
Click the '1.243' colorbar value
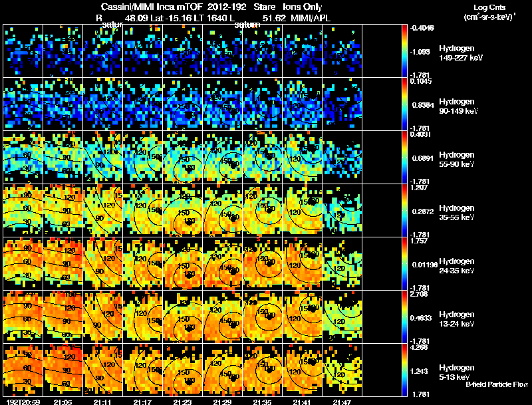point(420,371)
